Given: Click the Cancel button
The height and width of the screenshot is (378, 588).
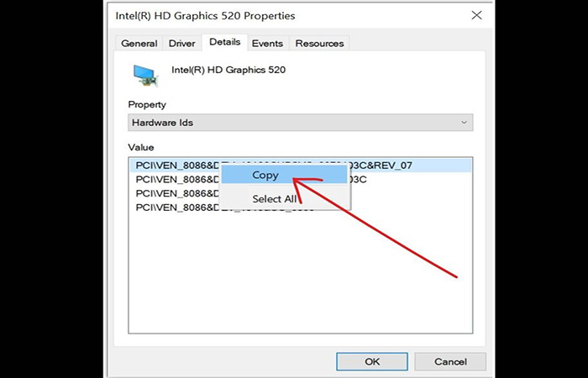Looking at the screenshot, I should [450, 361].
